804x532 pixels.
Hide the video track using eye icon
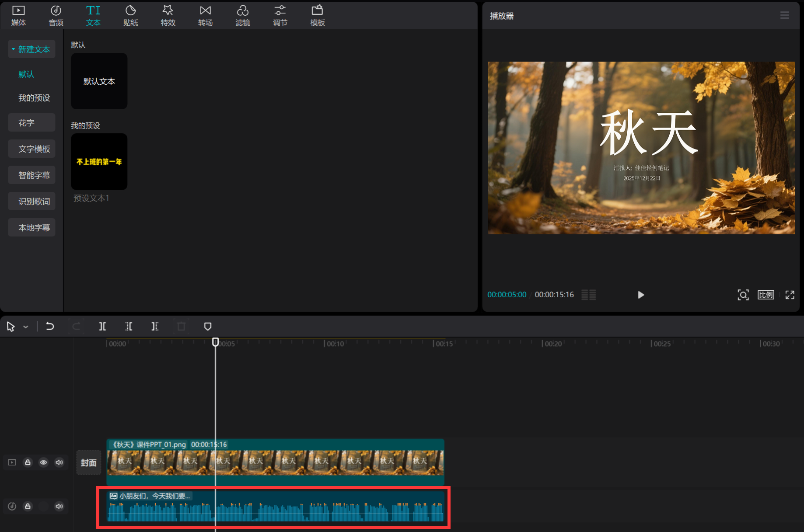[x=43, y=462]
